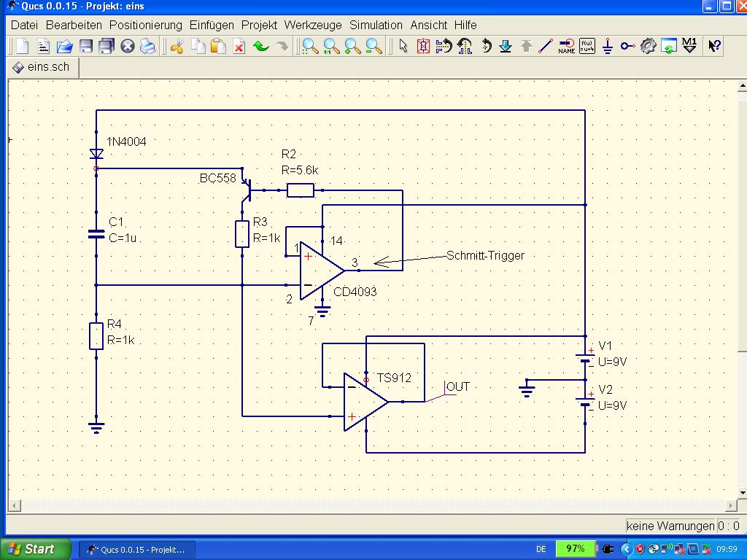Cut selection with scissors icon
The width and height of the screenshot is (747, 560).
click(177, 46)
